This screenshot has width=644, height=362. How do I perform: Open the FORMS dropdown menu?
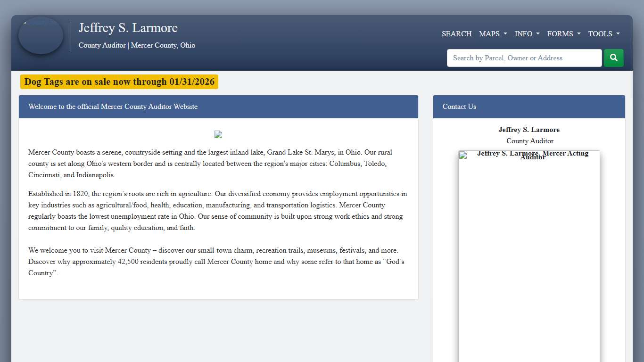point(563,34)
